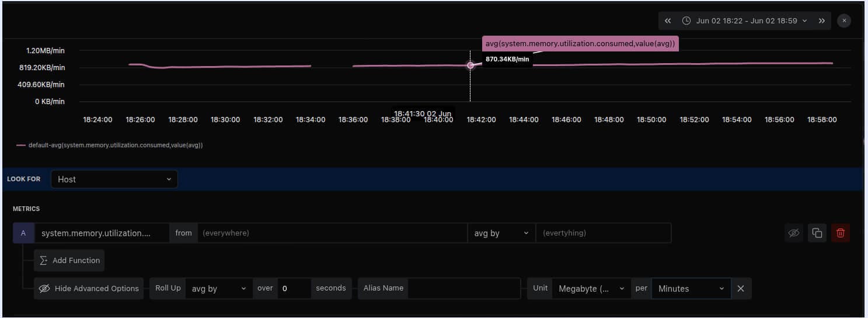Open the Jun 02 18:22 - 18:59 time picker

pyautogui.click(x=745, y=20)
